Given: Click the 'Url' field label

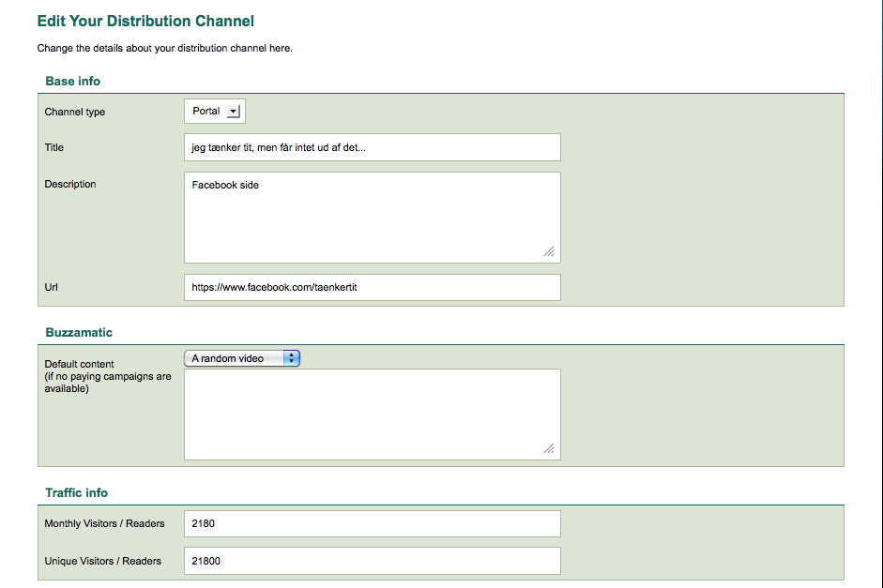Looking at the screenshot, I should tap(52, 287).
